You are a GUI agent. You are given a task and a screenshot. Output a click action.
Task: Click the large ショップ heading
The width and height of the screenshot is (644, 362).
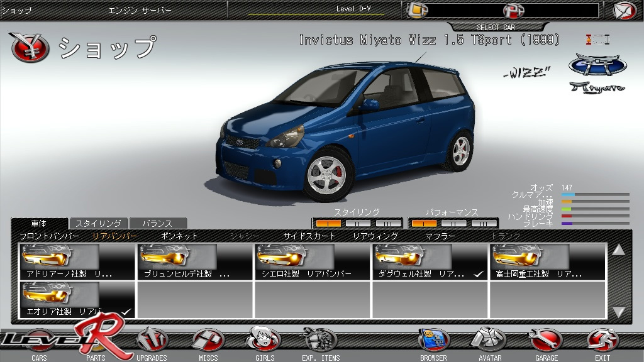(x=108, y=48)
